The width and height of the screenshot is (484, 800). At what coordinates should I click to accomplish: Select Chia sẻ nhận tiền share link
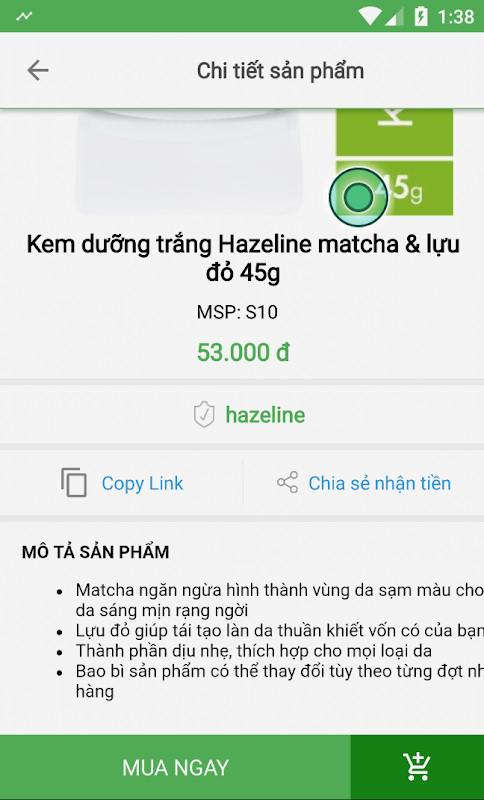379,483
